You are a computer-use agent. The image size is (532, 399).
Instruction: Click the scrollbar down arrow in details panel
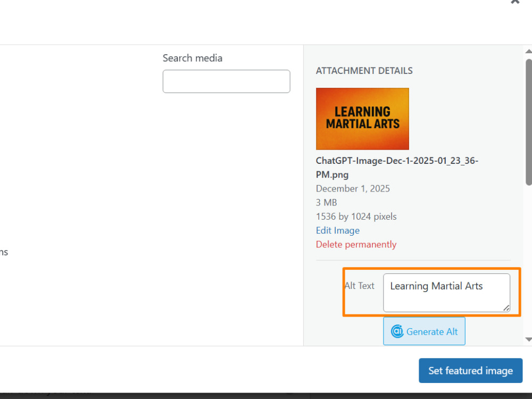pos(528,339)
